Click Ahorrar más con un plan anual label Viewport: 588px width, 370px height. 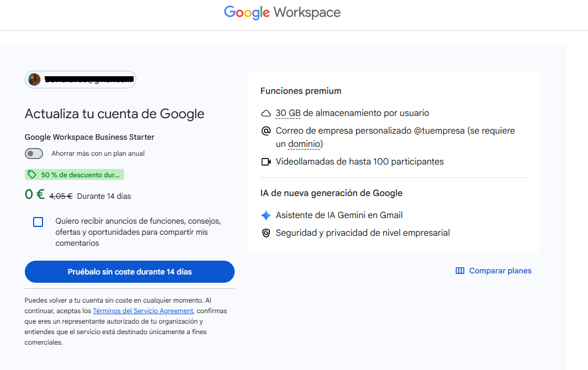click(98, 154)
